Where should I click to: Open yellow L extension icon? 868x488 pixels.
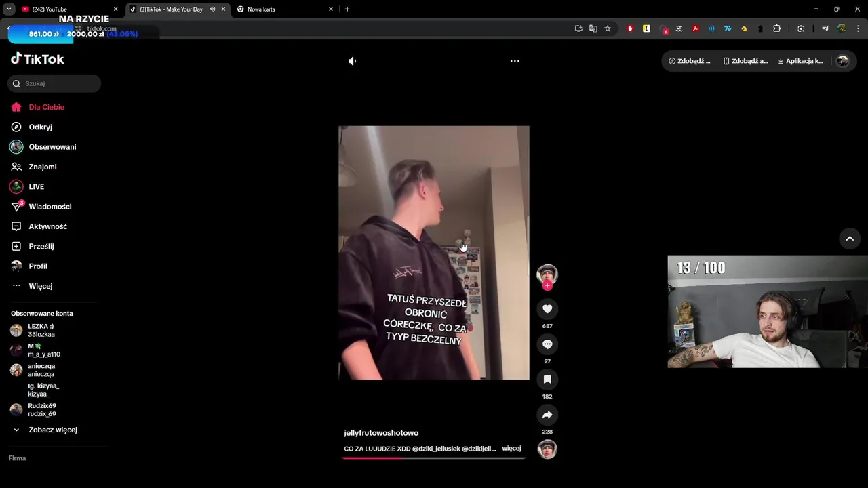pos(646,28)
